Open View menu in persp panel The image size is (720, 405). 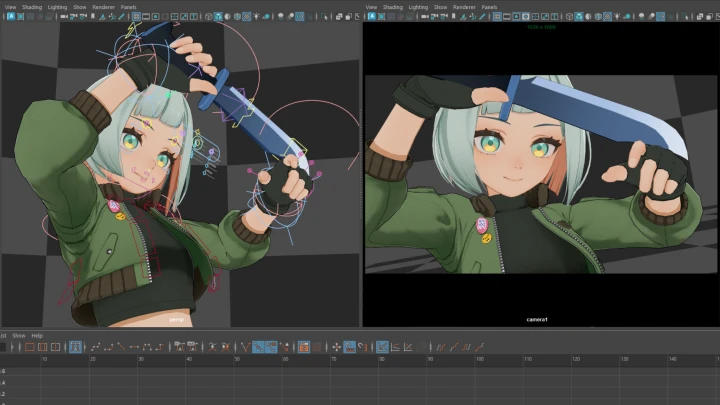pos(10,7)
